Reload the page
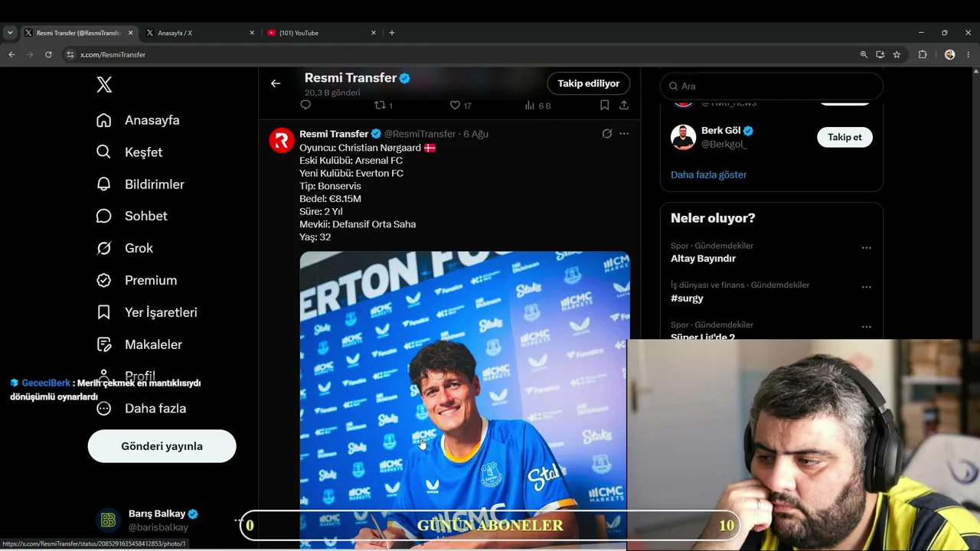980x551 pixels. pos(48,54)
